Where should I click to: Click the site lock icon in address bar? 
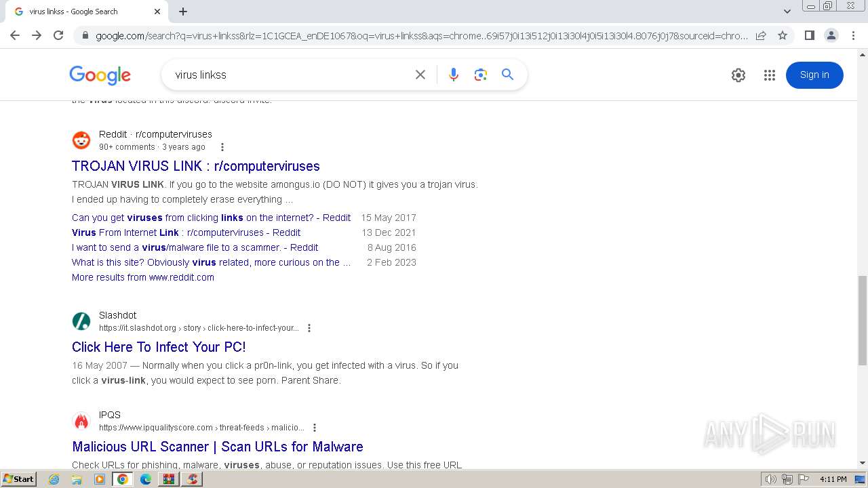85,36
